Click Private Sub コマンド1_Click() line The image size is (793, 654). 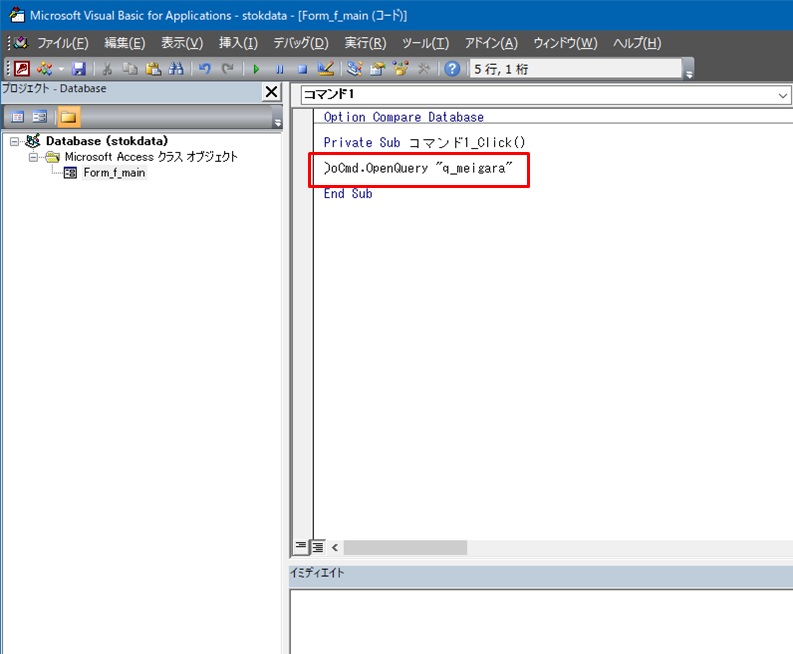424,142
